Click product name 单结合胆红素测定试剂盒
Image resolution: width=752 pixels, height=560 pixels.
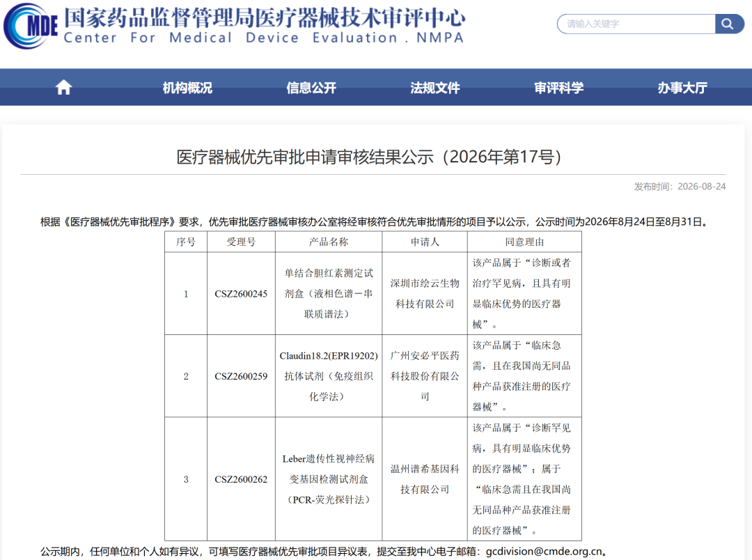329,294
